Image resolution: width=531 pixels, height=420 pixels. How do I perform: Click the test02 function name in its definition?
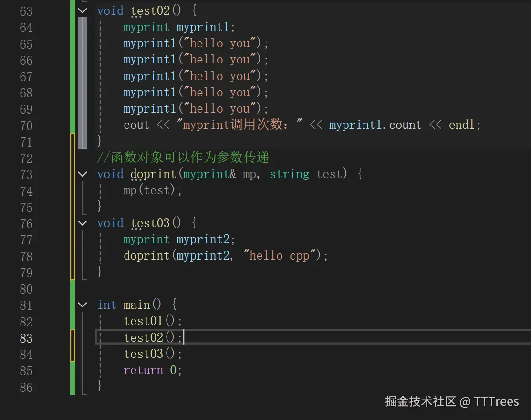click(150, 11)
